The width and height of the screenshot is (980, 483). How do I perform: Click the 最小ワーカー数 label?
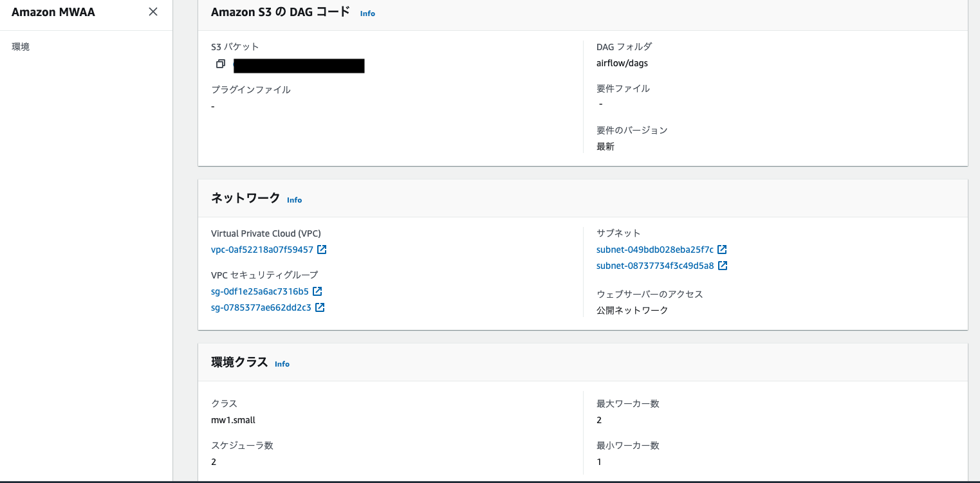[628, 446]
